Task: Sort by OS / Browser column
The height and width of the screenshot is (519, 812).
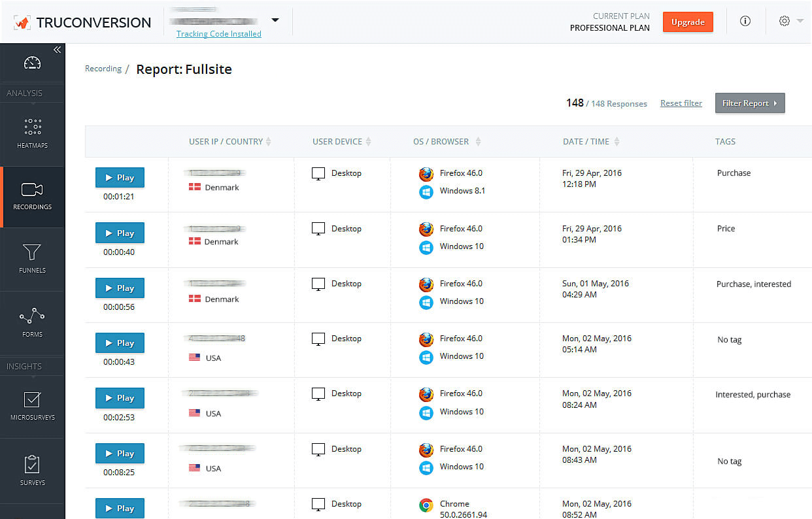Action: [478, 142]
